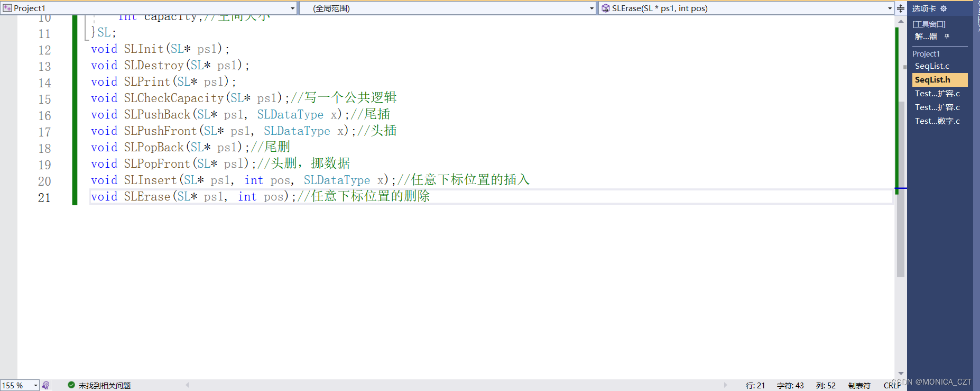
Task: Open the SLErase member navigation dropdown
Action: click(746, 8)
